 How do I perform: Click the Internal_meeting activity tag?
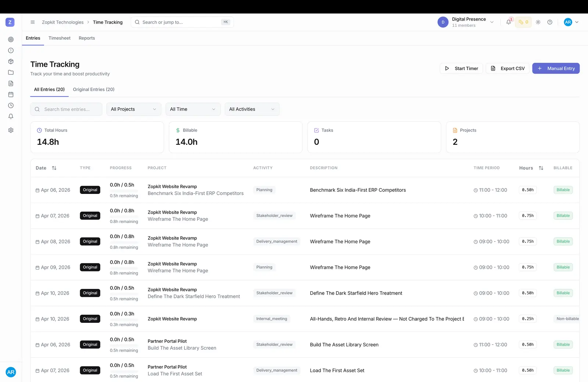click(272, 319)
